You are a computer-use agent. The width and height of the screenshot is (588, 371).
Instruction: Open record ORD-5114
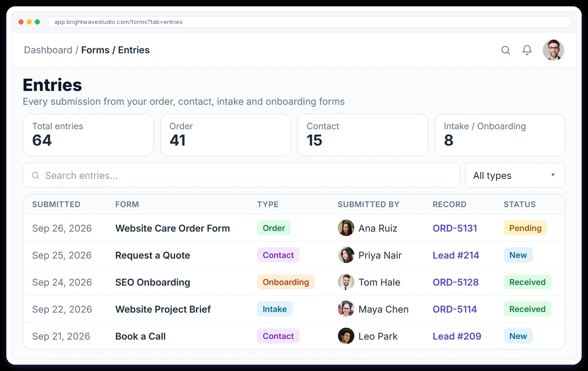coord(455,310)
